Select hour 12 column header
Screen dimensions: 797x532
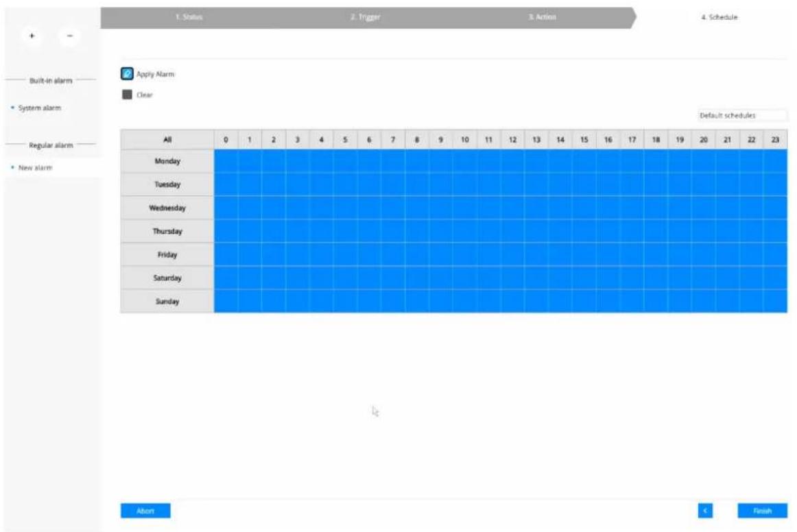point(512,140)
